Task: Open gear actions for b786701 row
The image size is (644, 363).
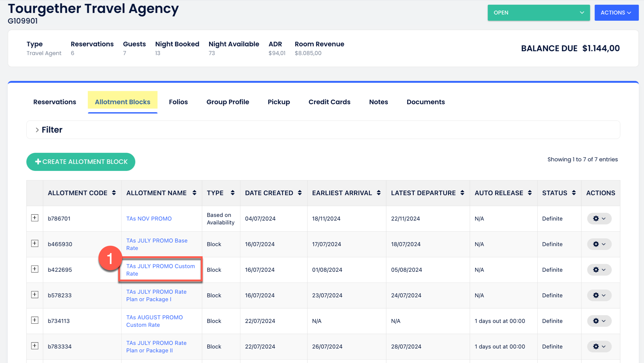Action: 599,219
